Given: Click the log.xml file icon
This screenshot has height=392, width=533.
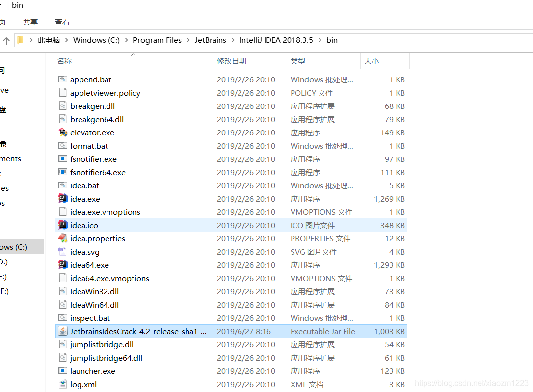Looking at the screenshot, I should (x=62, y=384).
